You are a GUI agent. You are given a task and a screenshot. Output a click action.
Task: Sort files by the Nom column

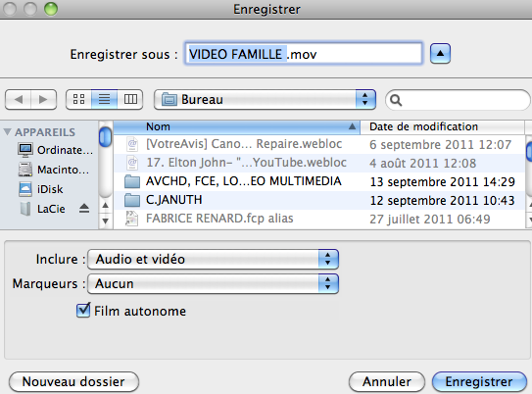coord(236,126)
